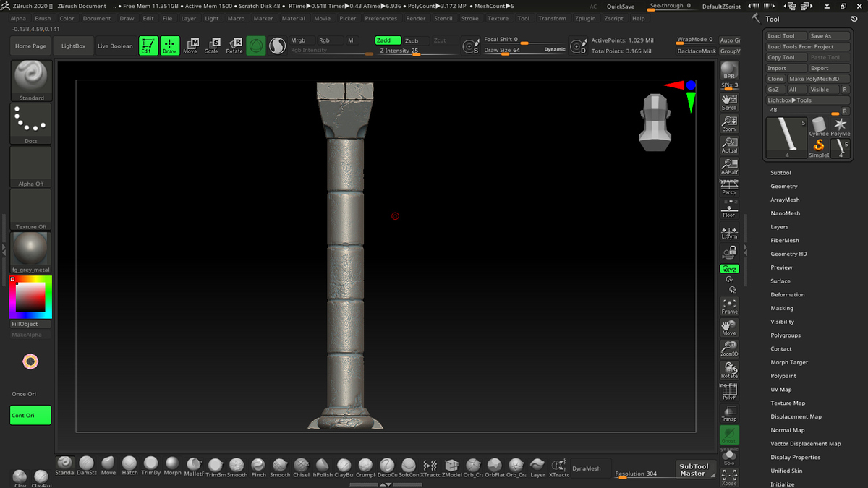Expand the Polygroups section
The height and width of the screenshot is (488, 868).
(x=786, y=335)
